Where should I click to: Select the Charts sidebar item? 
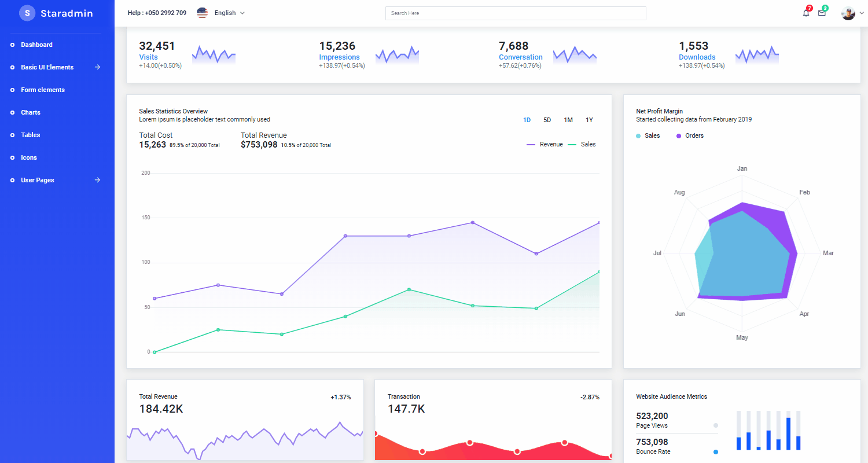click(31, 112)
